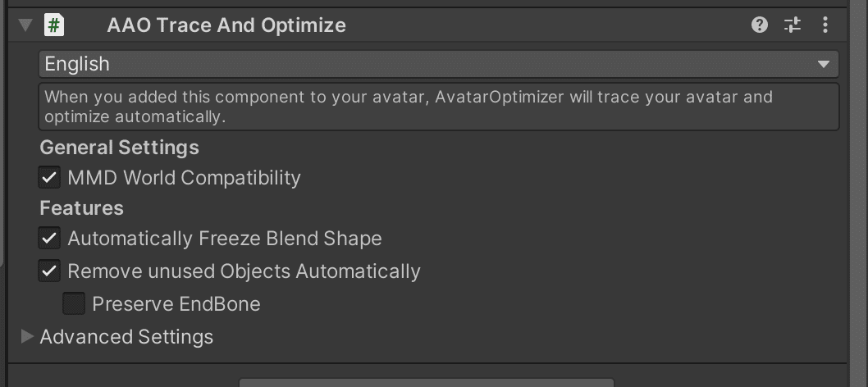Click the green C# script icon
The image size is (868, 387).
point(53,25)
